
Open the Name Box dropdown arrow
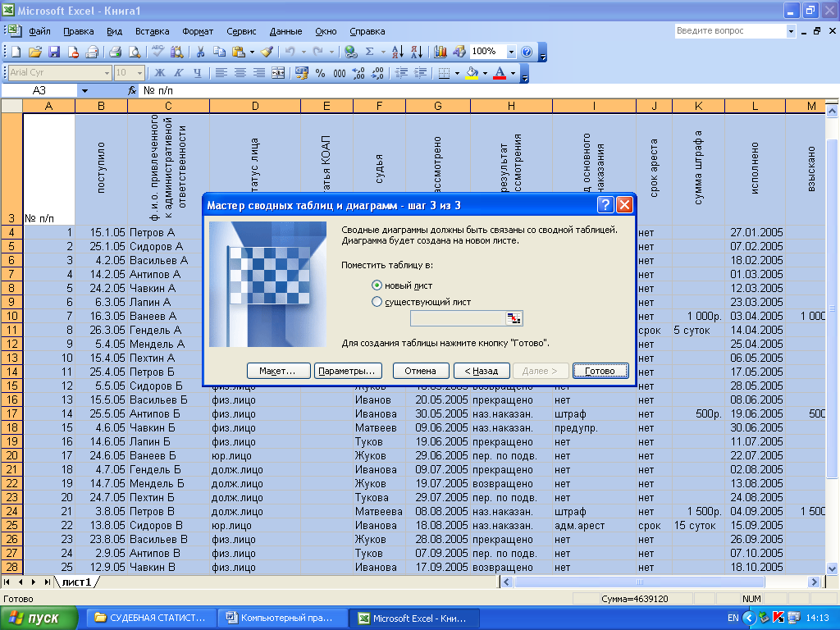point(84,90)
